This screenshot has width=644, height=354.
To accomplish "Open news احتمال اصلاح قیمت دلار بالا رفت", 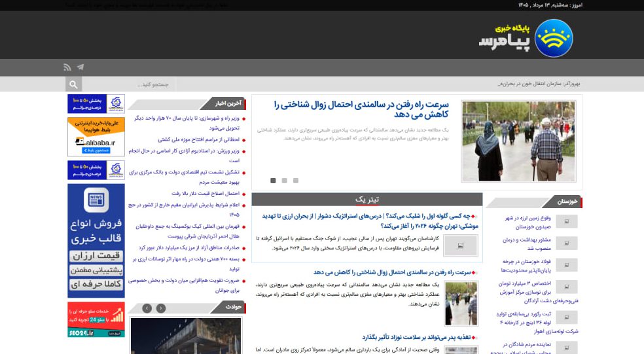I will tap(206, 194).
